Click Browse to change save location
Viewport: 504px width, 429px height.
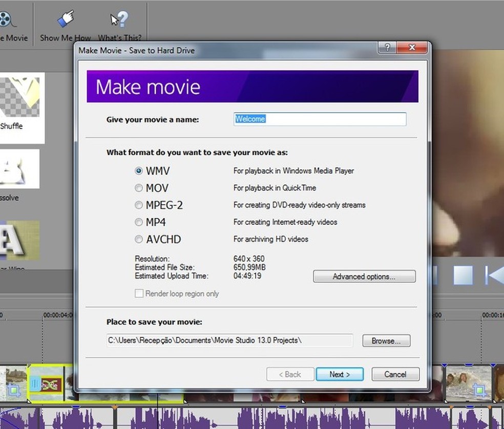pyautogui.click(x=386, y=340)
